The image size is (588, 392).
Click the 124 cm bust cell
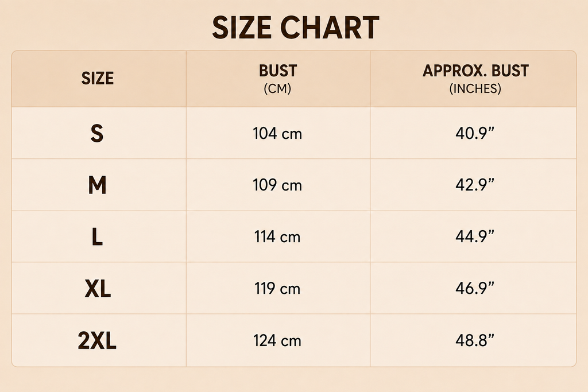tap(277, 341)
